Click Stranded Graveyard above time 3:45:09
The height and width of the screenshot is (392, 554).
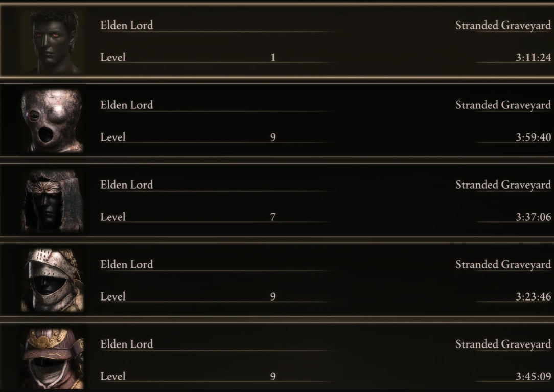coord(503,344)
